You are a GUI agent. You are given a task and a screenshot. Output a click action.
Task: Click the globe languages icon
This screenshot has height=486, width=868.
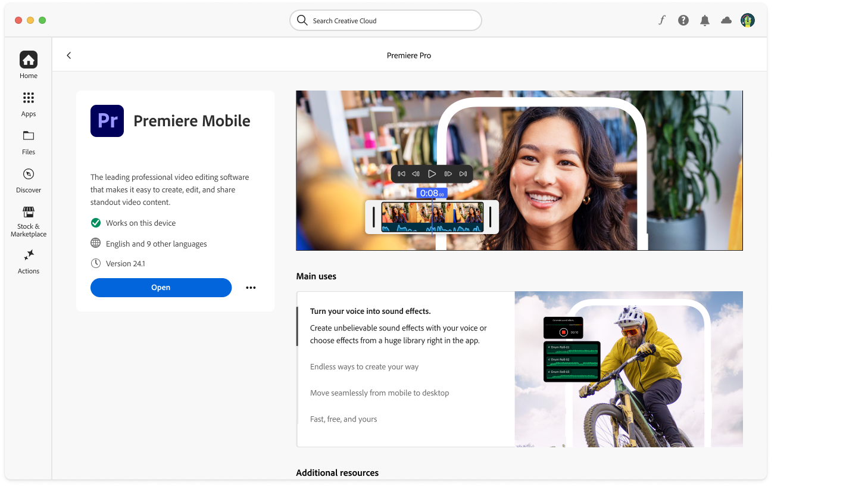click(x=95, y=243)
